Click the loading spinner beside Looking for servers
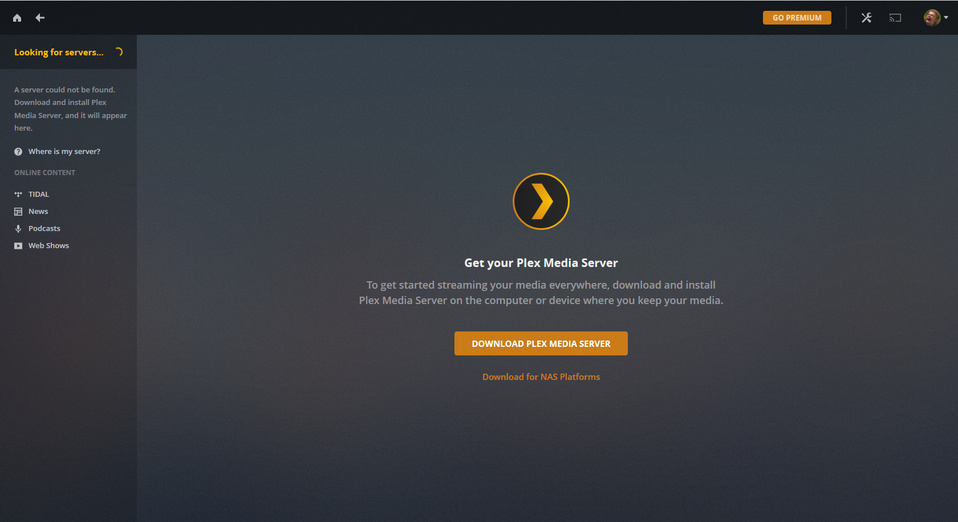This screenshot has width=958, height=522. [119, 53]
